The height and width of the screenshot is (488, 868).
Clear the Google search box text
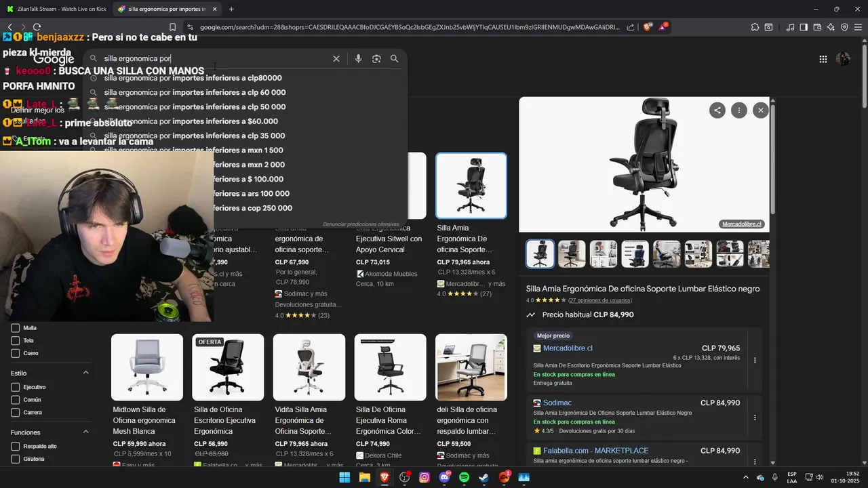point(336,59)
